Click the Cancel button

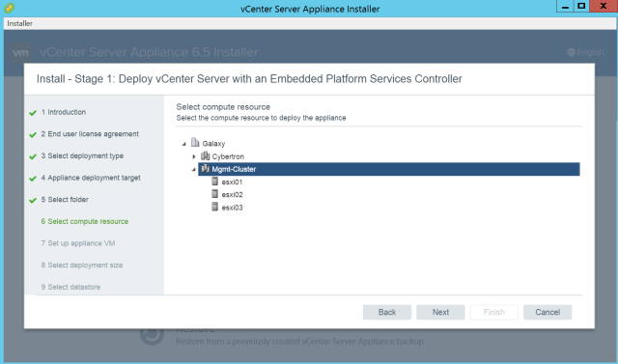coord(548,312)
